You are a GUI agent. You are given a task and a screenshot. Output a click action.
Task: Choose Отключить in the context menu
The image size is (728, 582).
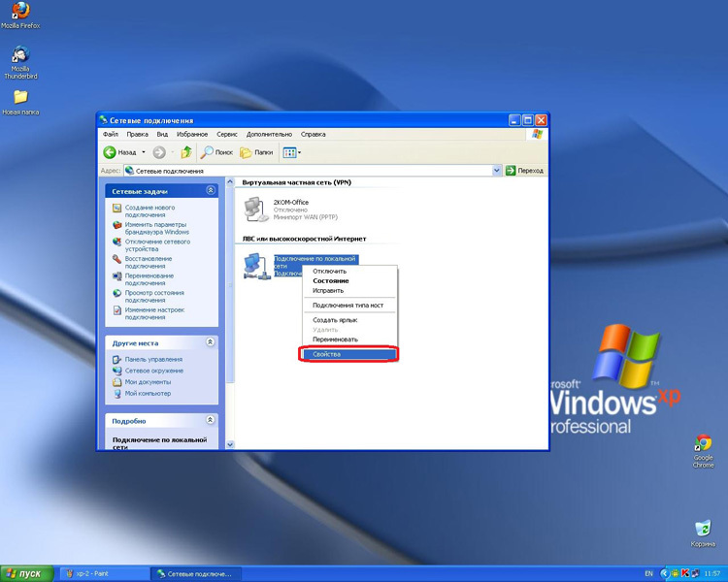349,271
